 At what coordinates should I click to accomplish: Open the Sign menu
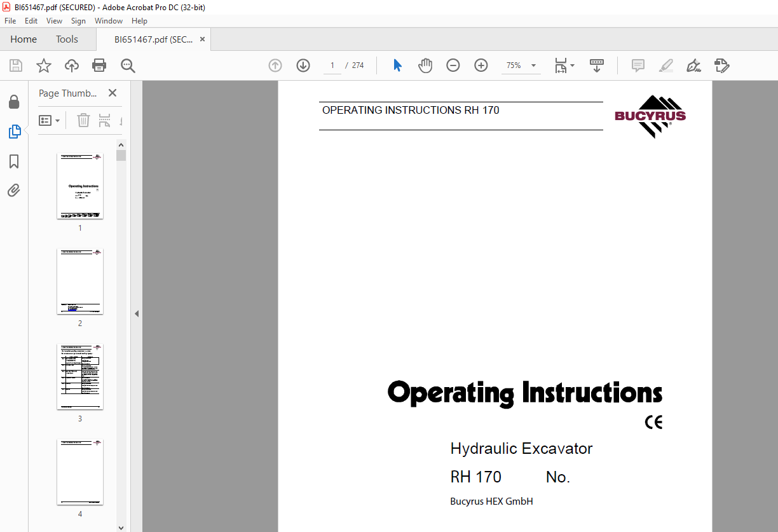[x=78, y=21]
